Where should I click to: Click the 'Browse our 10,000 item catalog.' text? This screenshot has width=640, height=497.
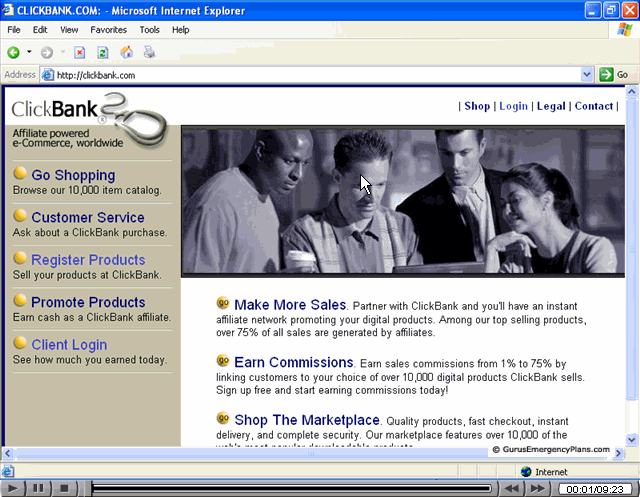click(87, 190)
